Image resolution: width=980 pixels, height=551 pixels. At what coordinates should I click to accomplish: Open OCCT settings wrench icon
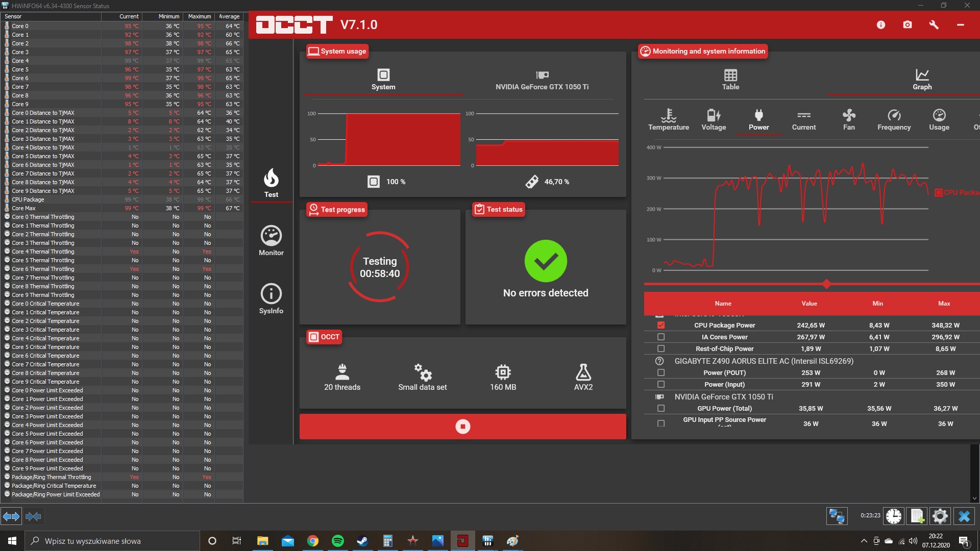coord(934,24)
